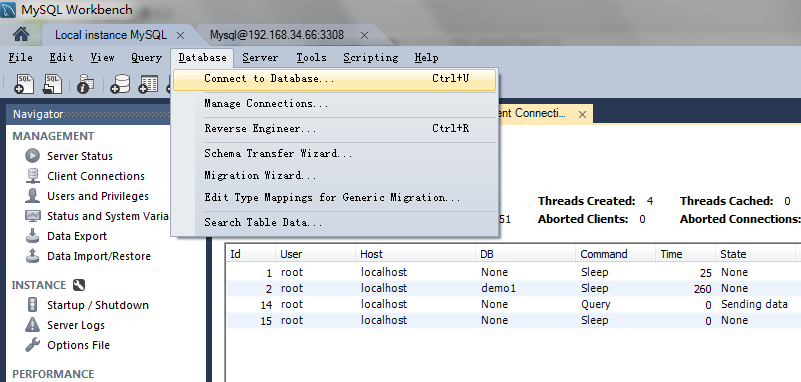Click the icon beside the INSTANCE heading

point(79,285)
